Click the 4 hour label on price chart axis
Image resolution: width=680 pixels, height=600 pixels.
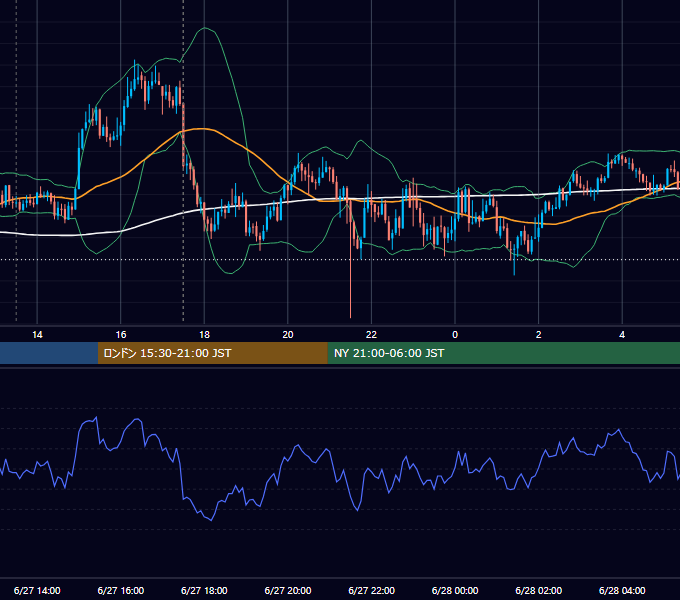[622, 335]
